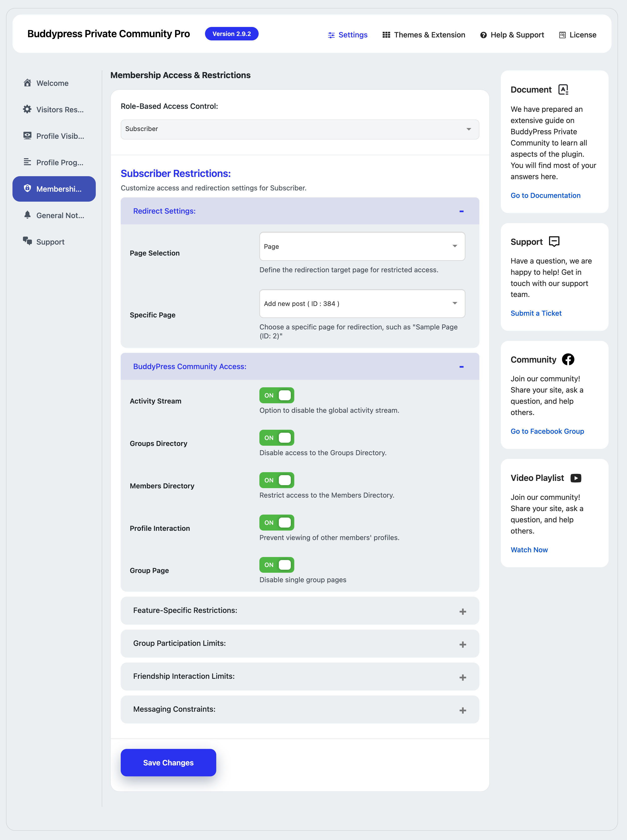Disable the Group Page toggle
The height and width of the screenshot is (840, 627).
[x=277, y=565]
